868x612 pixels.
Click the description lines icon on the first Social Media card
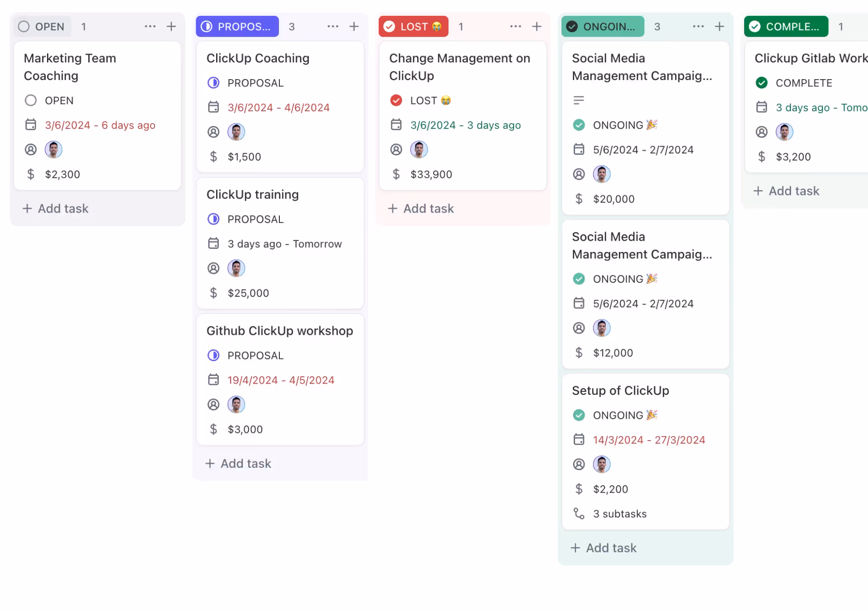click(579, 100)
